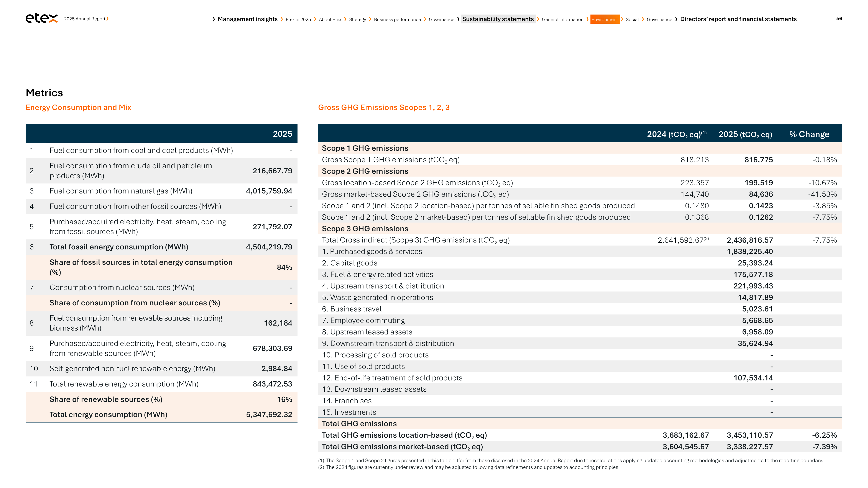Screen dimensions: 868x488
Task: Click Fuel & energy related activities row label
Action: point(377,275)
